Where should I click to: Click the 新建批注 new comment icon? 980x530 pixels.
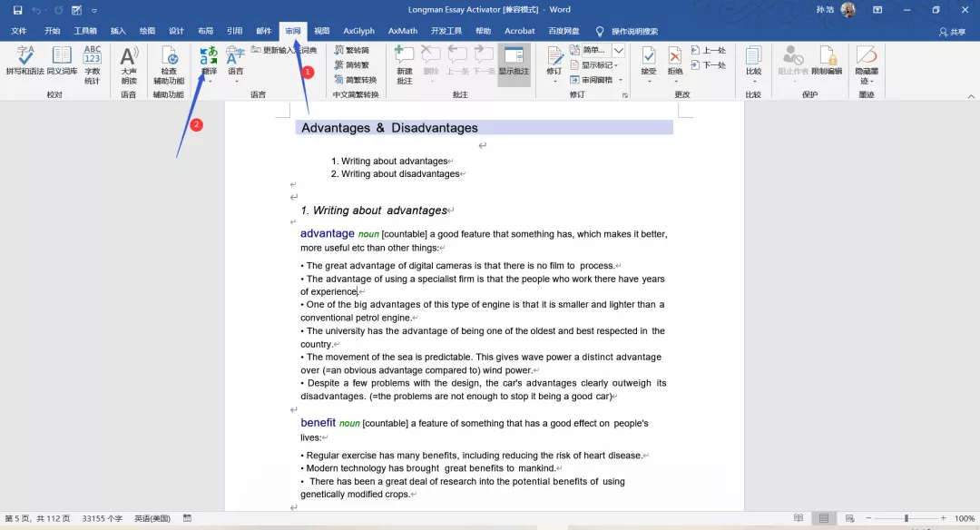point(405,64)
